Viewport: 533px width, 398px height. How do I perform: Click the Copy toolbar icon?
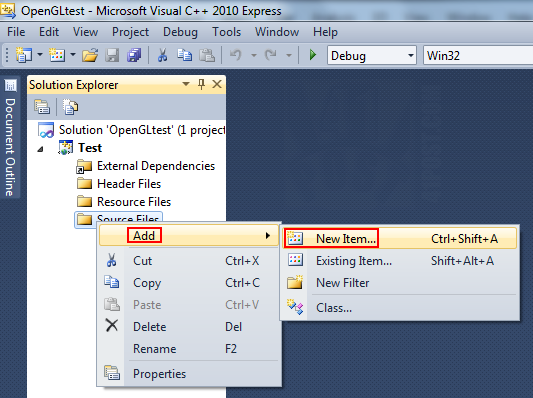click(185, 55)
